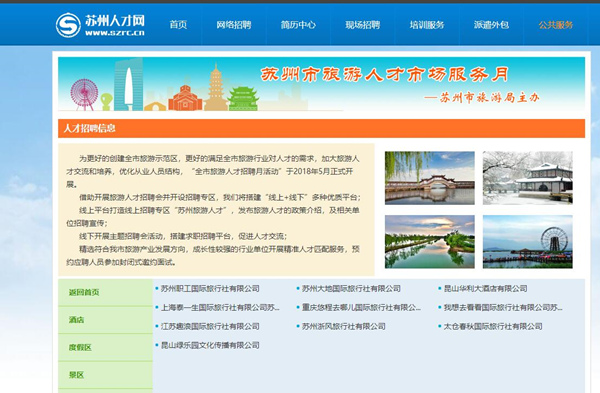Open the 首页 navigation item

click(178, 25)
